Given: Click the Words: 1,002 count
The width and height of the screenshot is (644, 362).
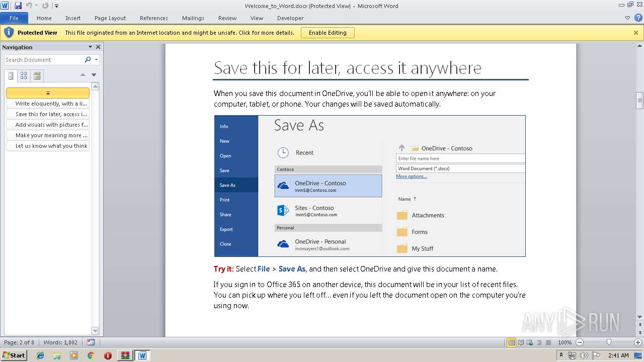Looking at the screenshot, I should point(60,342).
